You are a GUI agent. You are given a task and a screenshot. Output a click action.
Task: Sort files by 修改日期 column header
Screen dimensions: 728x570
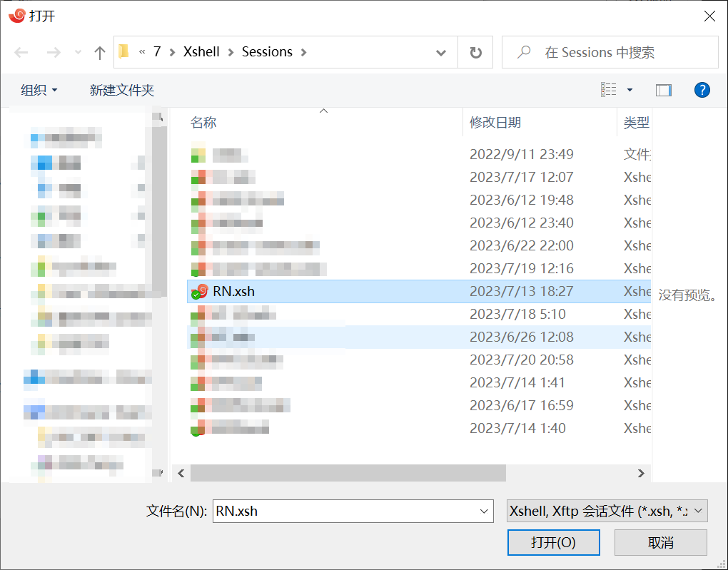[x=495, y=123]
